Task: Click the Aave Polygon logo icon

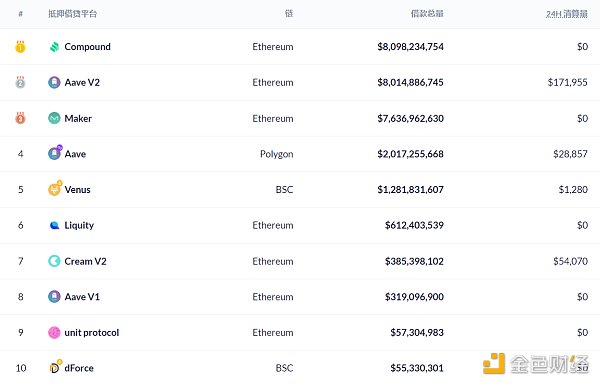Action: pos(55,153)
